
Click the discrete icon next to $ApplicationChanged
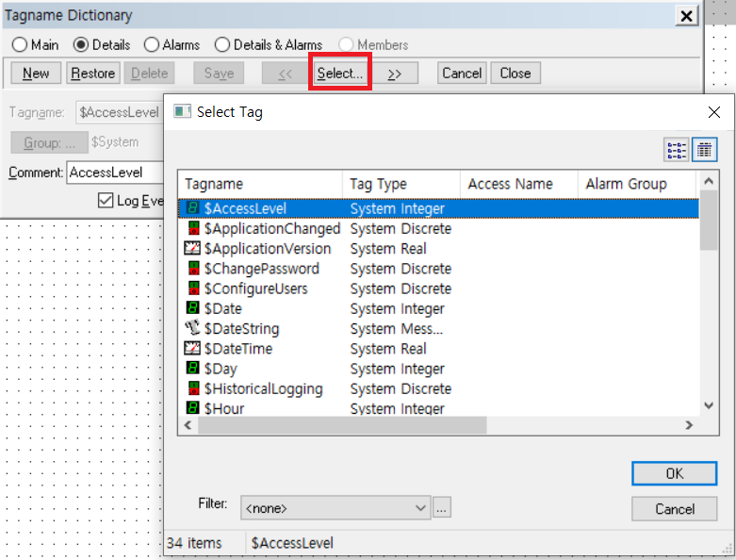[193, 228]
